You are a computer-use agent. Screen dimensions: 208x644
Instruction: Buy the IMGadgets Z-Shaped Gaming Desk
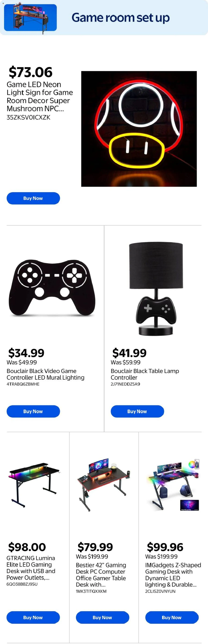point(172,617)
